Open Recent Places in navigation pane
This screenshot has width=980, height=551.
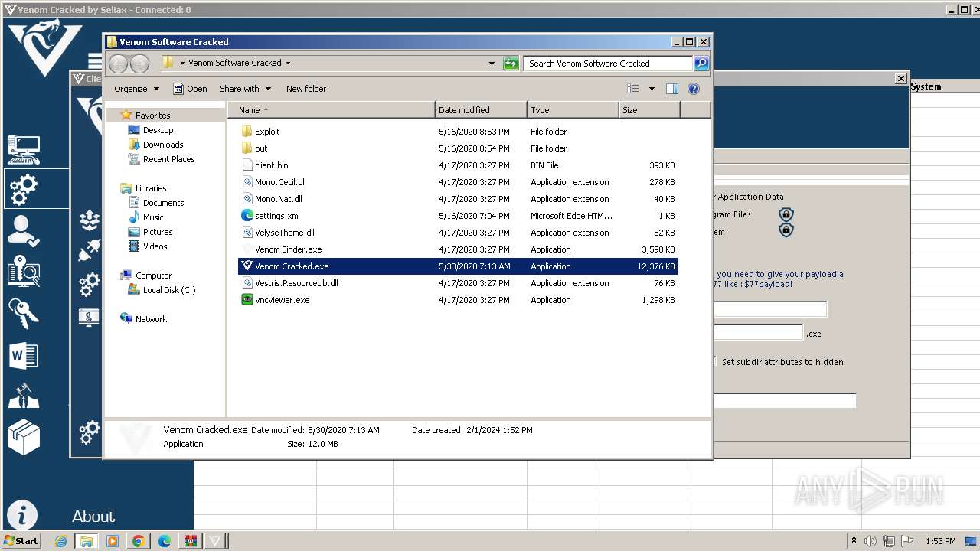168,159
